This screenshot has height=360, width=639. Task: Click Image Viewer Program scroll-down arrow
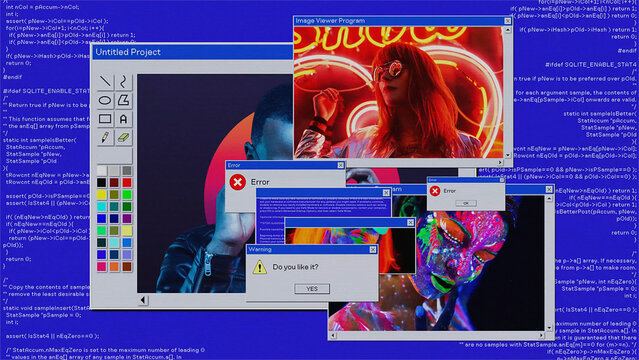pos(508,155)
